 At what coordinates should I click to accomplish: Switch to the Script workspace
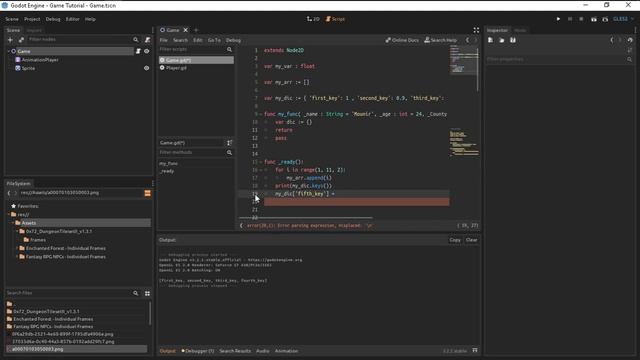click(x=335, y=19)
